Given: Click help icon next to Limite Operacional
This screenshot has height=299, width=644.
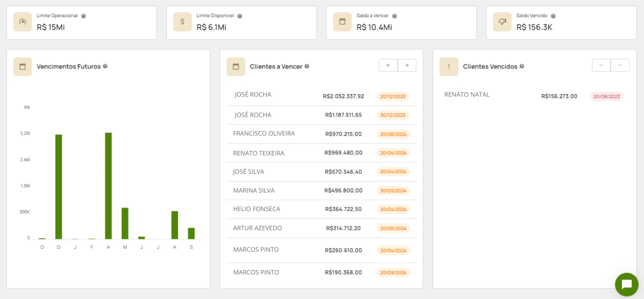Looking at the screenshot, I should tap(84, 16).
